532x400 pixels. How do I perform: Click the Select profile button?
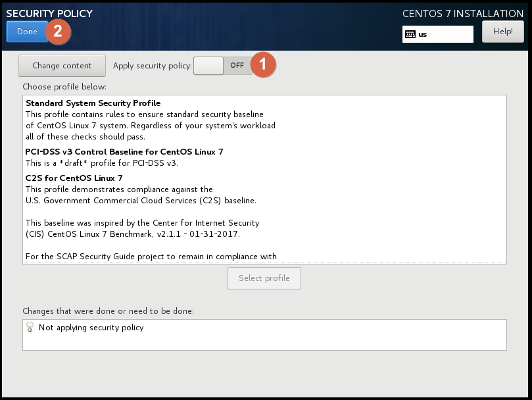(x=264, y=278)
